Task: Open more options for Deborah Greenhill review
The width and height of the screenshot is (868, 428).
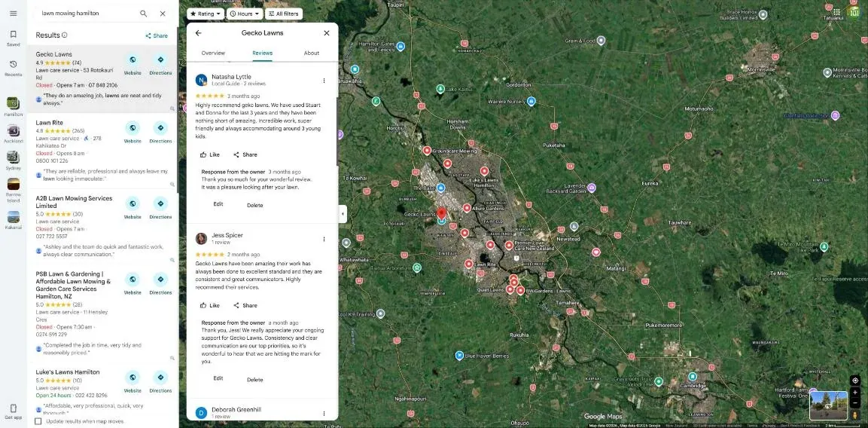Action: pos(324,413)
